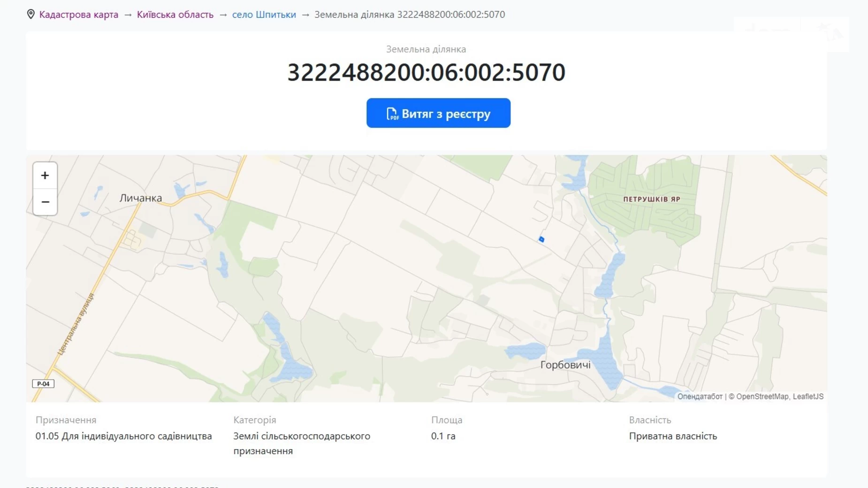Click the Горбовичі village label on map
Screen dimensions: 868x488
(565, 365)
